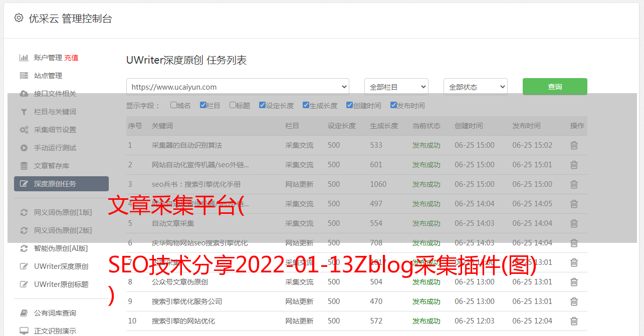The width and height of the screenshot is (644, 336).
Task: Click the 同义词伪原创[1版] refresh icon
Action: coord(24,212)
